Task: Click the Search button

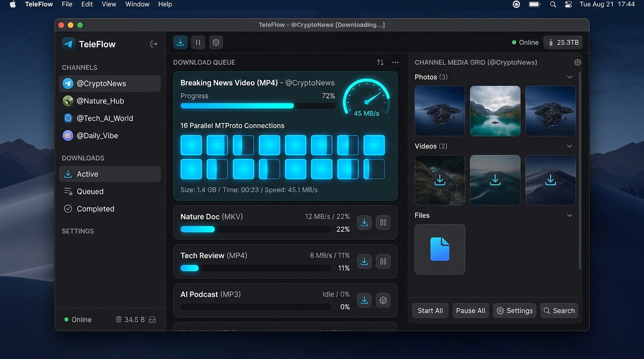Action: (559, 311)
